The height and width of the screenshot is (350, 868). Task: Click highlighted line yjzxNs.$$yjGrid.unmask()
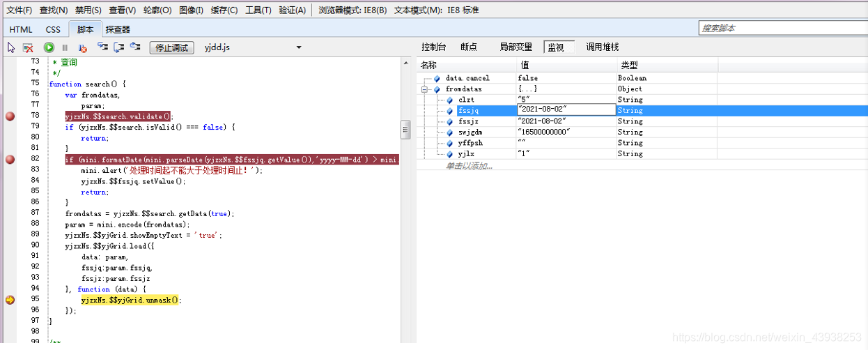point(131,300)
